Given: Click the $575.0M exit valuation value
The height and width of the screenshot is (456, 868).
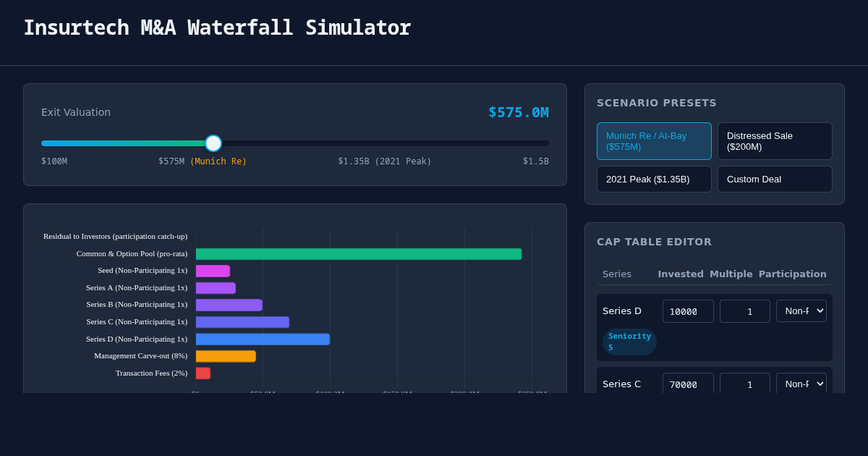Looking at the screenshot, I should click(x=519, y=112).
